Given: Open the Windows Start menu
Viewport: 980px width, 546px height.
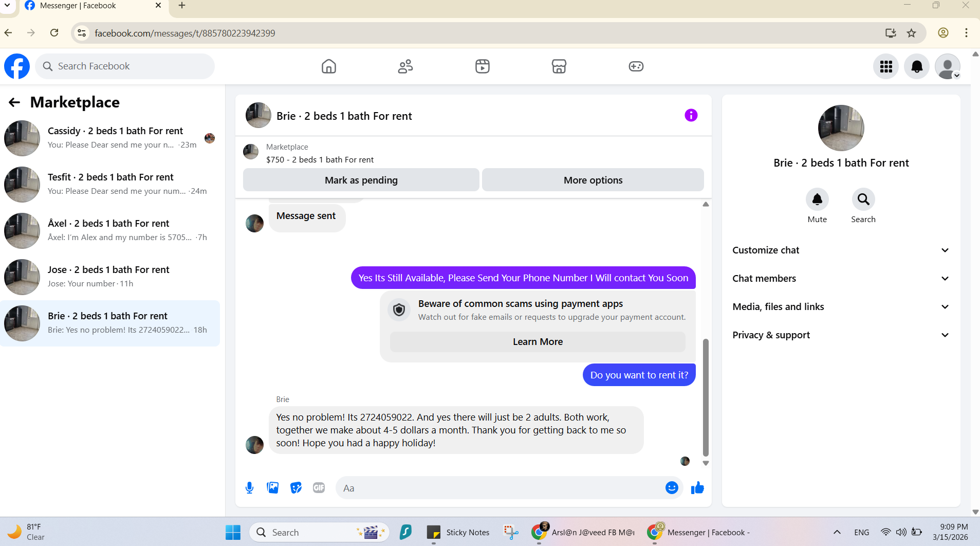Looking at the screenshot, I should (233, 532).
